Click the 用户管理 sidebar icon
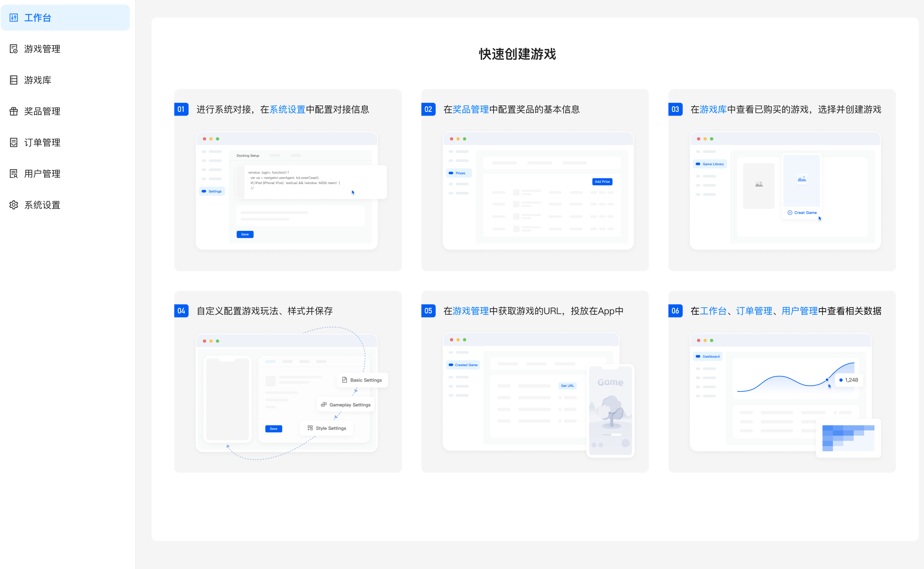Viewport: 924px width, 569px height. pos(14,173)
